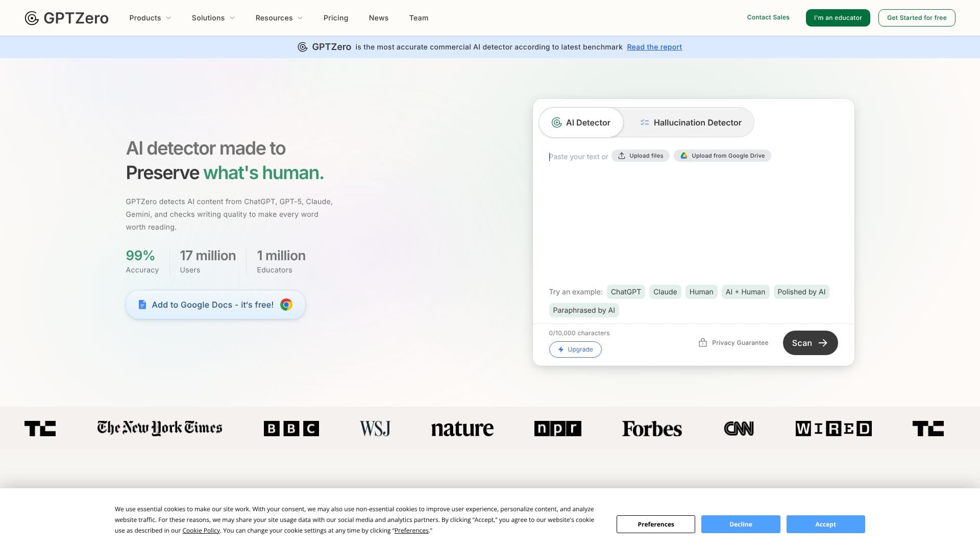Image resolution: width=980 pixels, height=551 pixels.
Task: Expand the Resources dropdown menu
Action: pos(279,18)
